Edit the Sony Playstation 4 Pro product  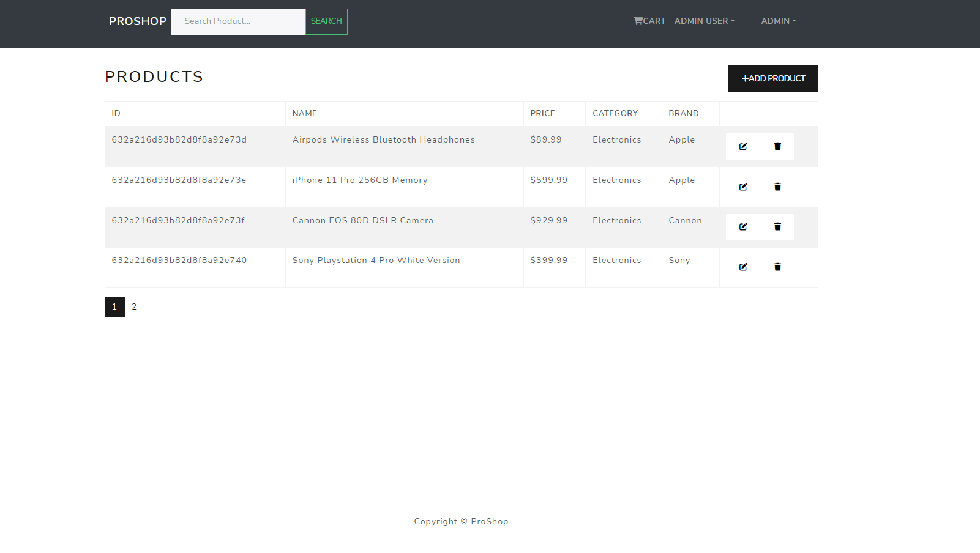point(743,267)
